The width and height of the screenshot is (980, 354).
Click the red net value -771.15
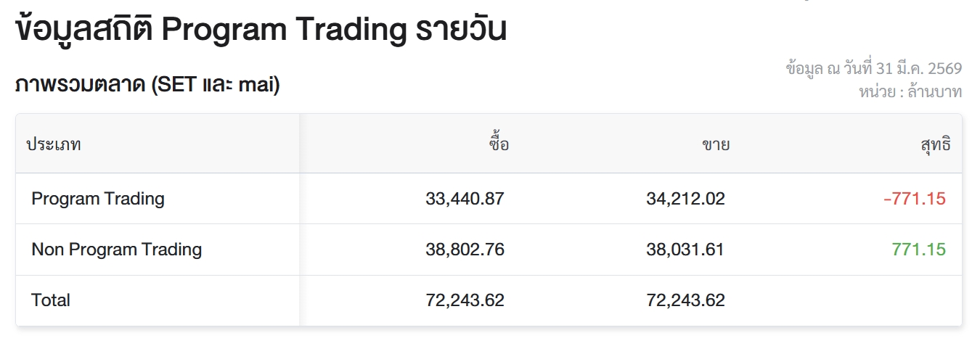915,199
